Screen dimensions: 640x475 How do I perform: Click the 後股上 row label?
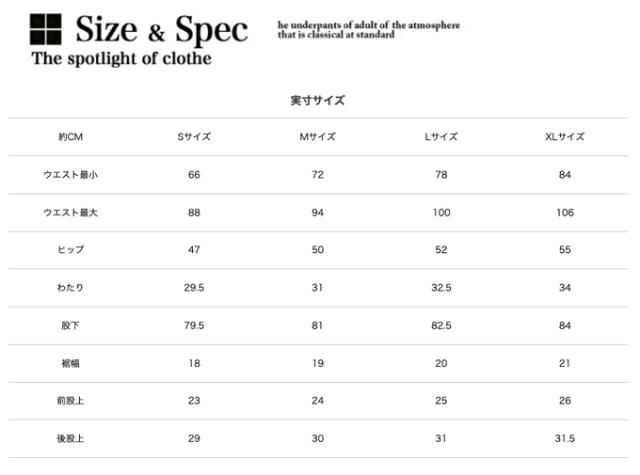(70, 439)
